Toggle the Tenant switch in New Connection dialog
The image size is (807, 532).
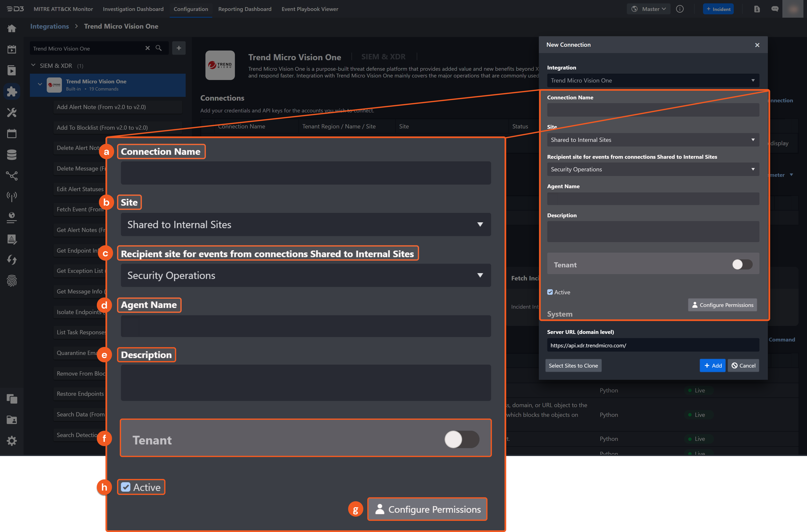(742, 264)
